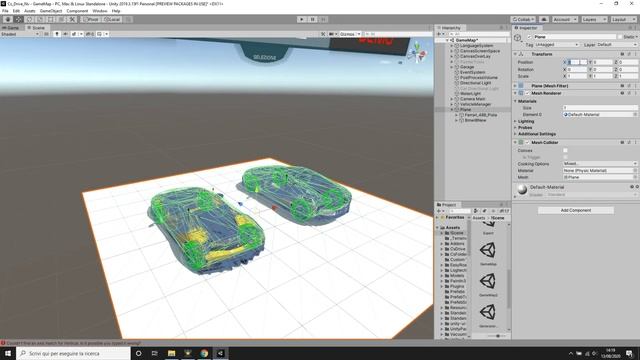Open the Tag Untagged dropdown

[557, 44]
